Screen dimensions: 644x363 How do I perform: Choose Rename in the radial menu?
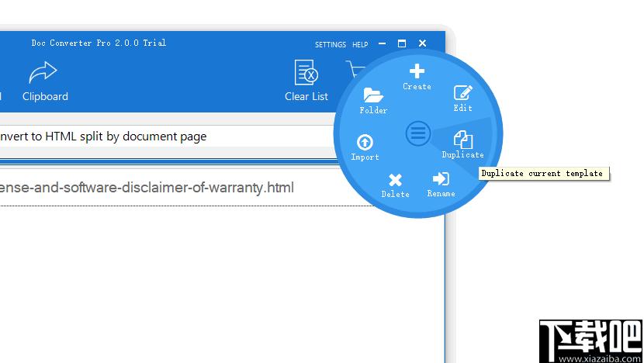coord(441,185)
